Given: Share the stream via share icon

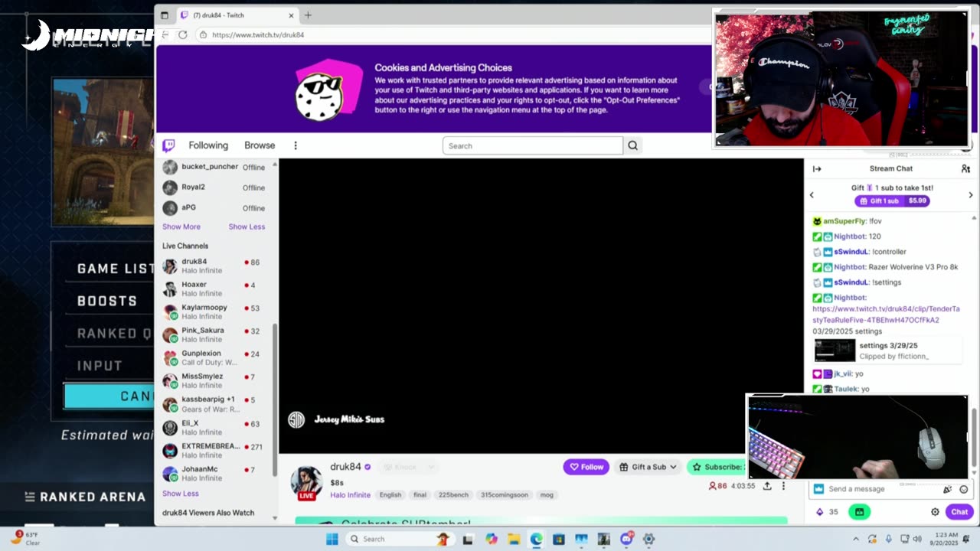Looking at the screenshot, I should coord(767,486).
